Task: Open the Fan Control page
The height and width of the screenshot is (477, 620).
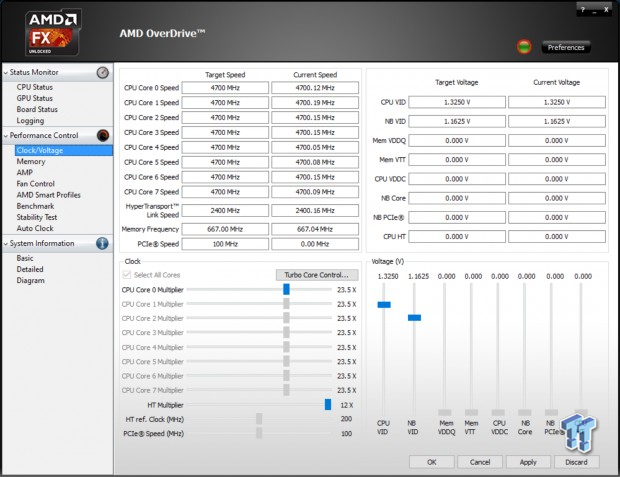Action: (x=35, y=183)
